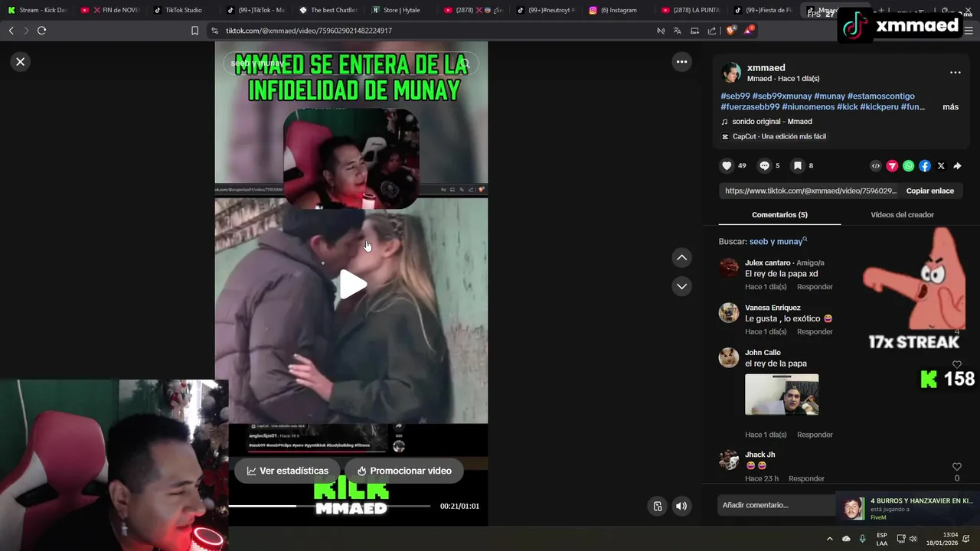The height and width of the screenshot is (551, 980).
Task: Share the video to X
Action: click(x=941, y=165)
